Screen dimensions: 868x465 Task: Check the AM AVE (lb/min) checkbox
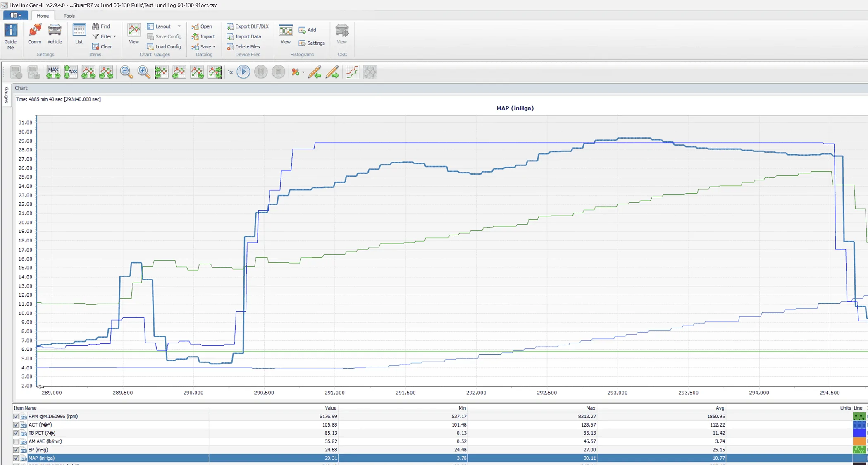16,441
